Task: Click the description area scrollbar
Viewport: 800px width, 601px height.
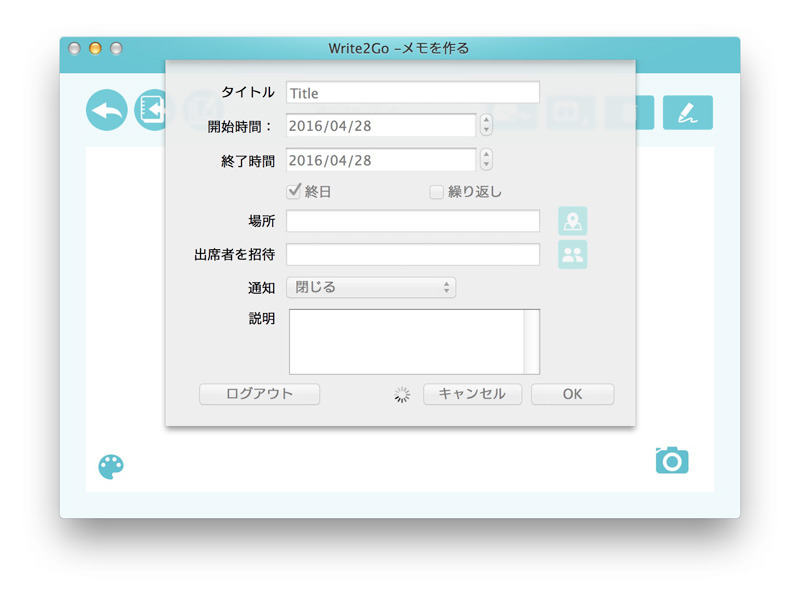Action: point(532,341)
